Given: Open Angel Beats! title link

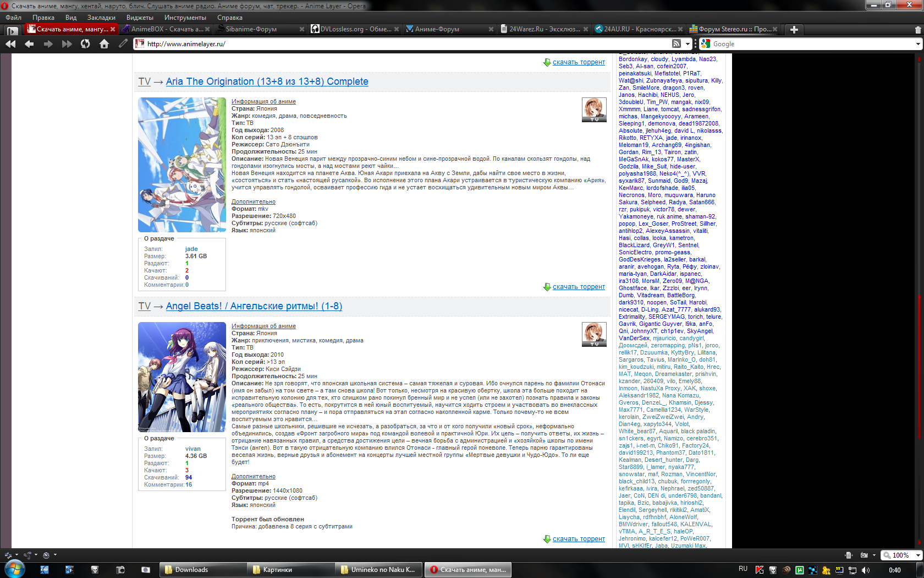Looking at the screenshot, I should pyautogui.click(x=254, y=306).
